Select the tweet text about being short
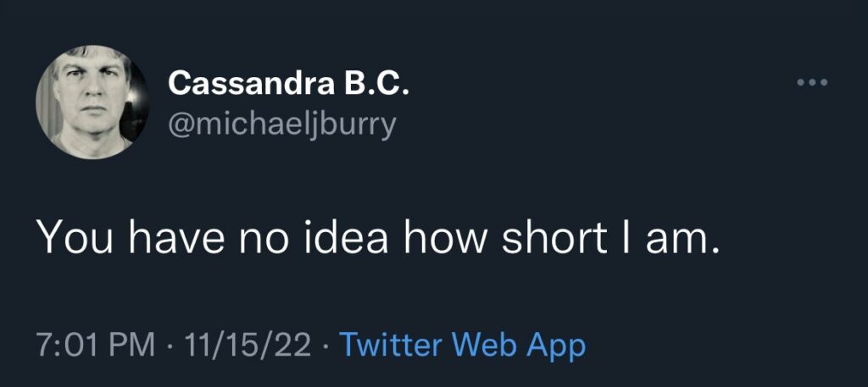 pyautogui.click(x=378, y=240)
